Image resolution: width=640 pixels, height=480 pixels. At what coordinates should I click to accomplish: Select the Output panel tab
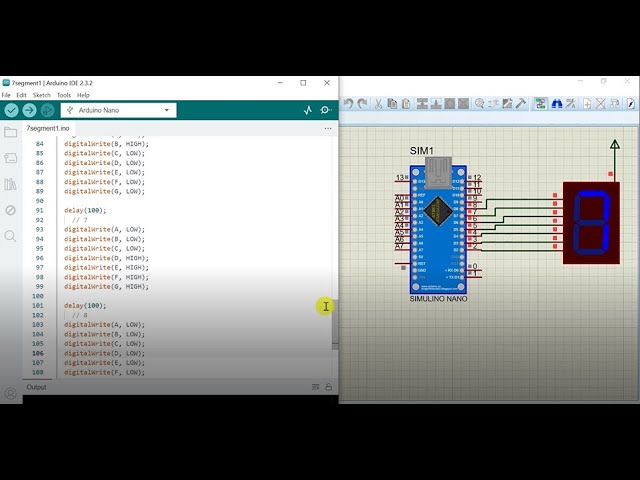(x=36, y=387)
